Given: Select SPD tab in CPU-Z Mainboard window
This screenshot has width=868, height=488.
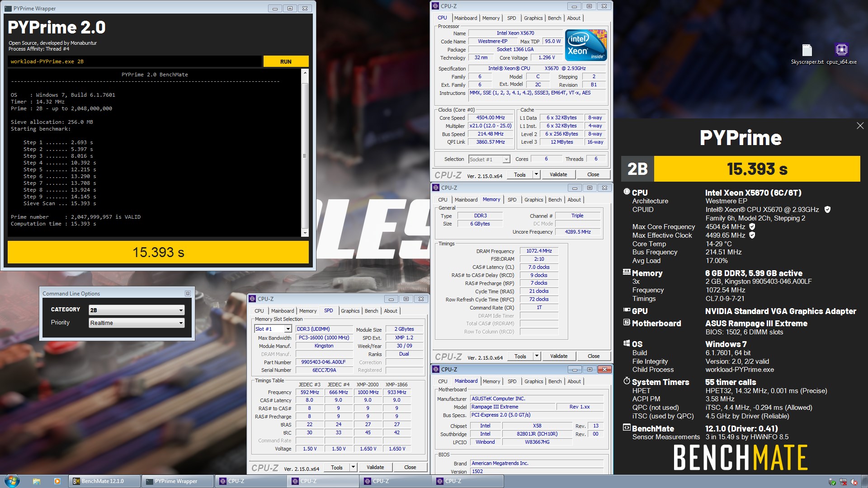Looking at the screenshot, I should [512, 381].
